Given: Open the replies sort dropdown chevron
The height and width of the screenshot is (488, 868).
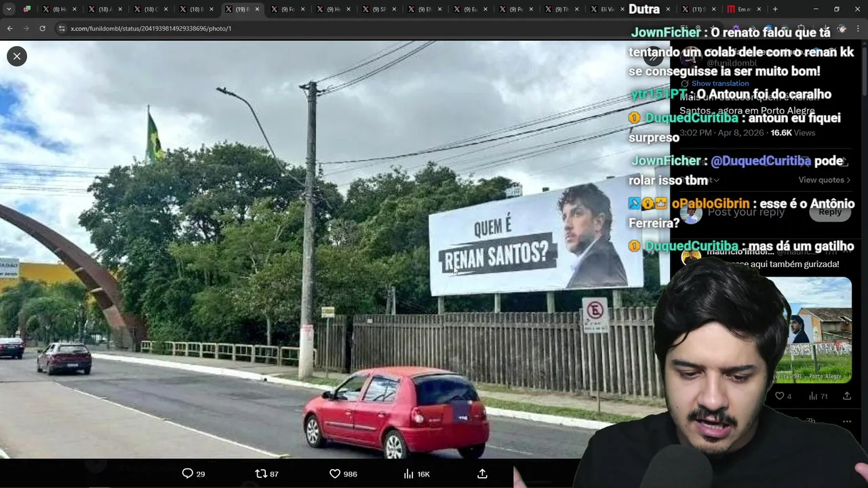Looking at the screenshot, I should pyautogui.click(x=715, y=180).
